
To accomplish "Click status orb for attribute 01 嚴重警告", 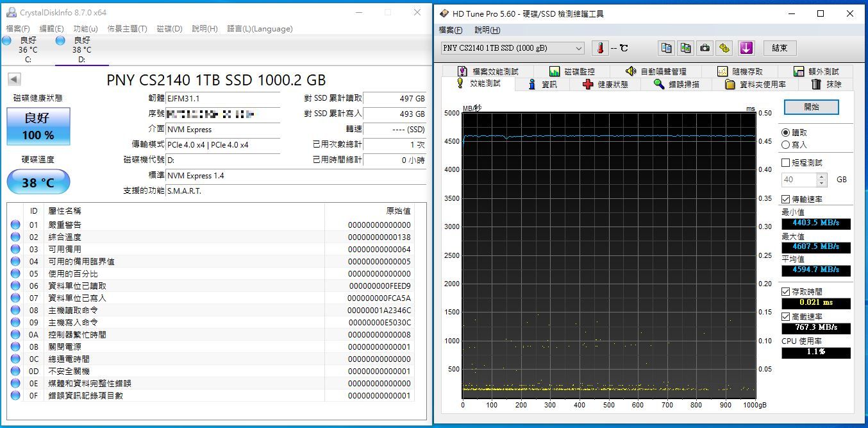I will coord(15,225).
